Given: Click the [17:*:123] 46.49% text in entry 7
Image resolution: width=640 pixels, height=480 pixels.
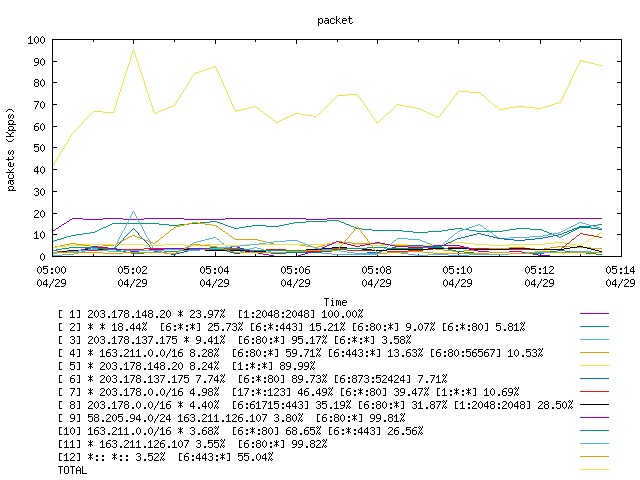Looking at the screenshot, I should coord(282,393).
